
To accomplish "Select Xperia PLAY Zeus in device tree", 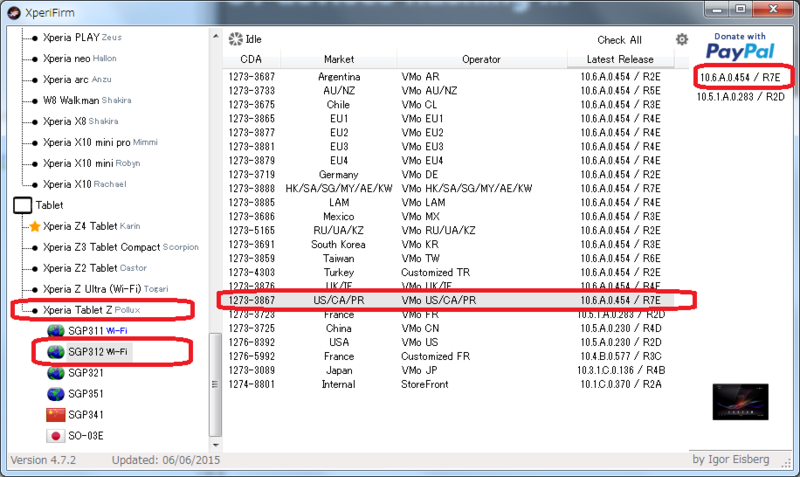I will (82, 37).
